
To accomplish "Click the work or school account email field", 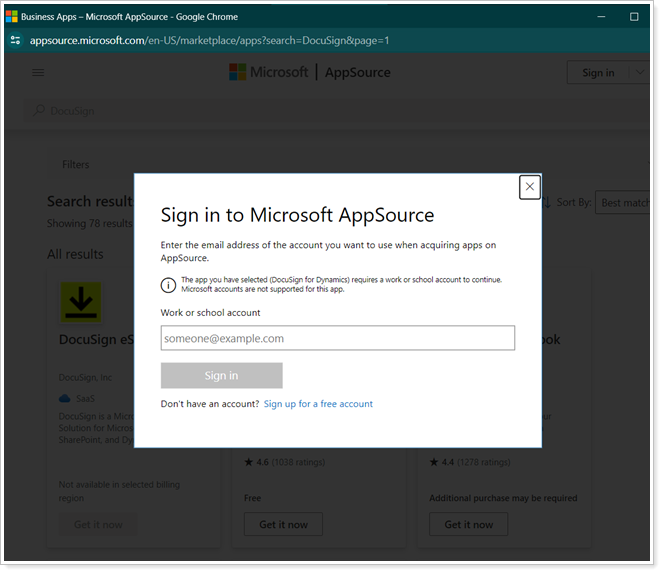I will pyautogui.click(x=337, y=338).
